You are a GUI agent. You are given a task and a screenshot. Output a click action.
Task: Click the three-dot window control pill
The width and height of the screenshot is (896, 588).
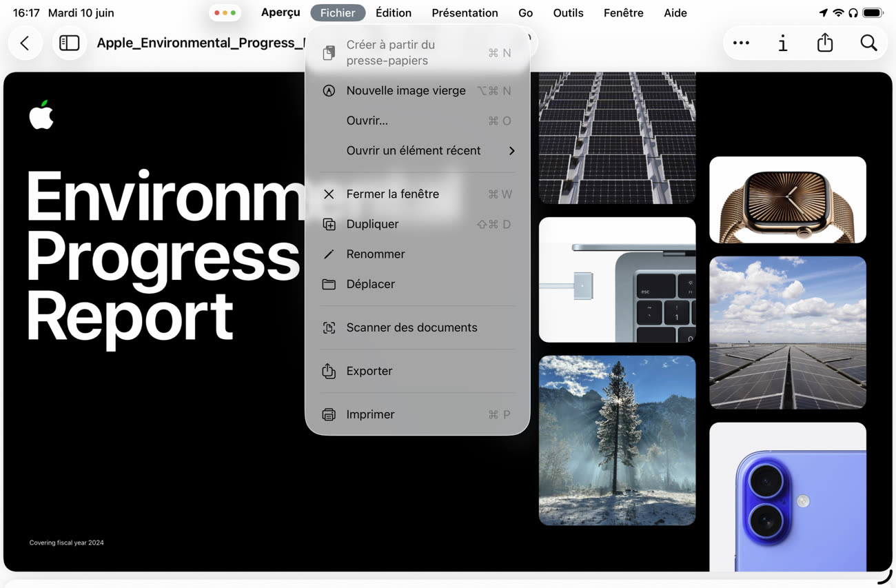coord(225,12)
